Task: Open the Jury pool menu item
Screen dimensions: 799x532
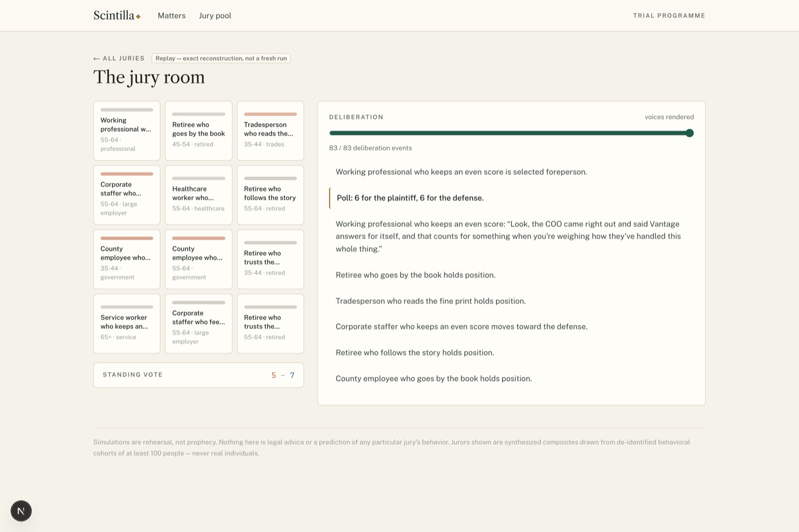Action: tap(215, 15)
